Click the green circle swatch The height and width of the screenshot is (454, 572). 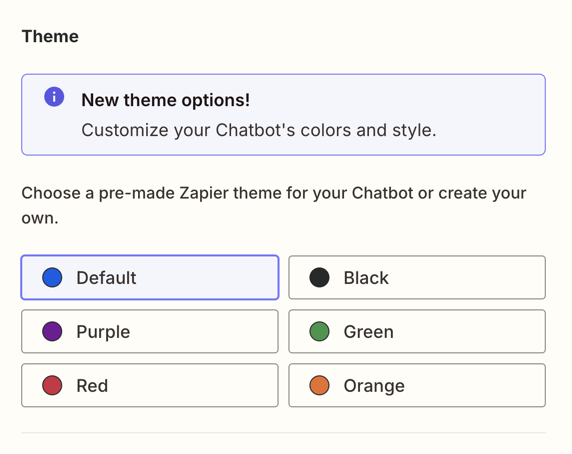[319, 331]
